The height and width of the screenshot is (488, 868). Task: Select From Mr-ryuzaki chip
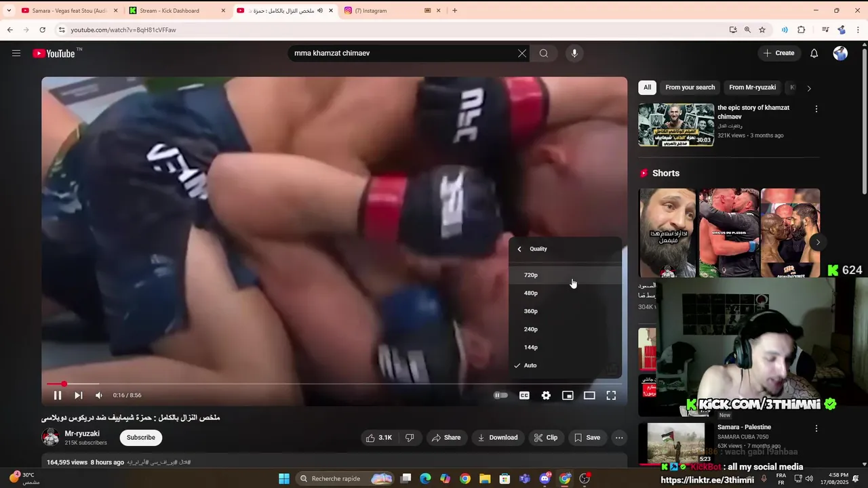pyautogui.click(x=753, y=87)
